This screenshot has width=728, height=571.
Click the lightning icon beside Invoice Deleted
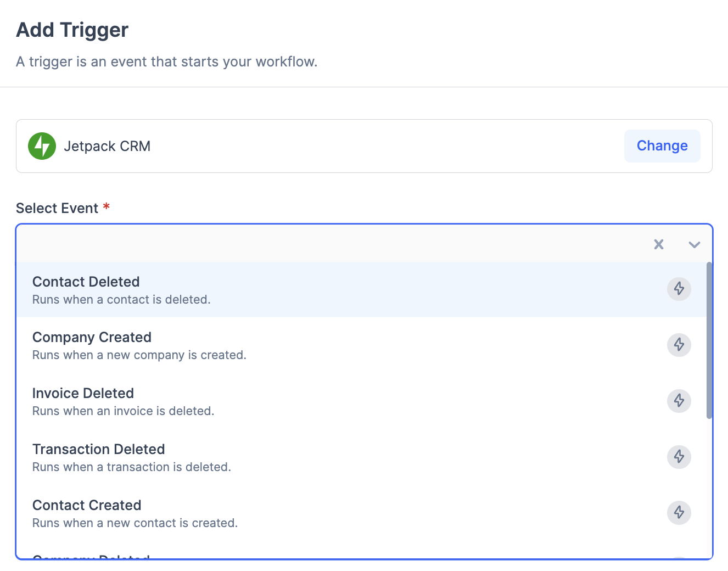click(679, 401)
